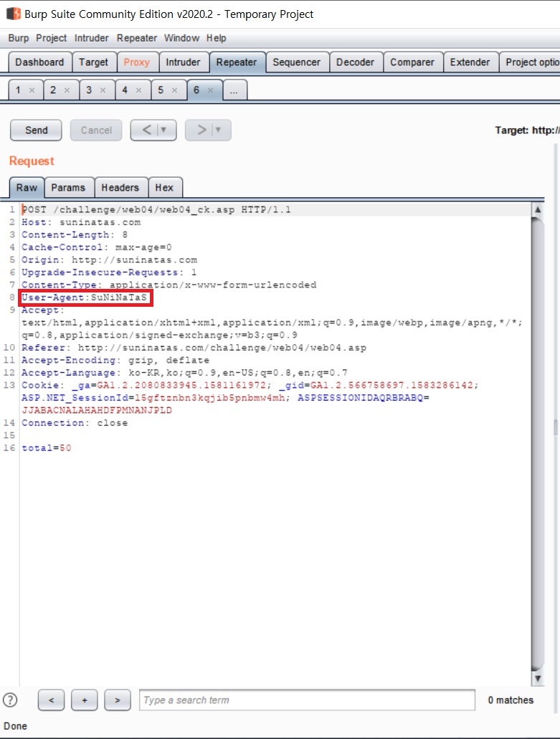Click the Connection: close header
Viewport: 560px width, 739px height.
click(x=75, y=423)
